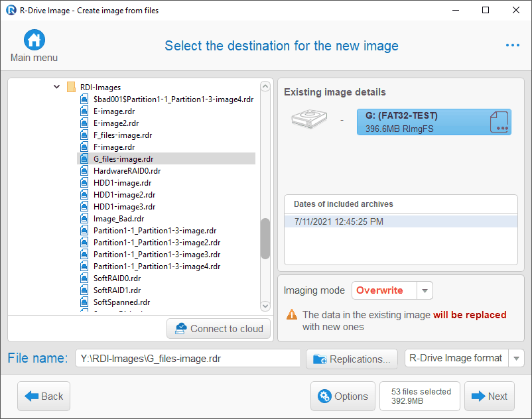This screenshot has width=532, height=419.
Task: Click the file icon beside Partition1-1_Partition1-3-image4.rdr
Action: pos(84,266)
